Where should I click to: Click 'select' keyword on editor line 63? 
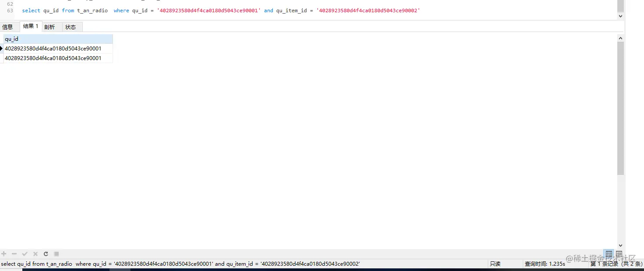pyautogui.click(x=31, y=11)
